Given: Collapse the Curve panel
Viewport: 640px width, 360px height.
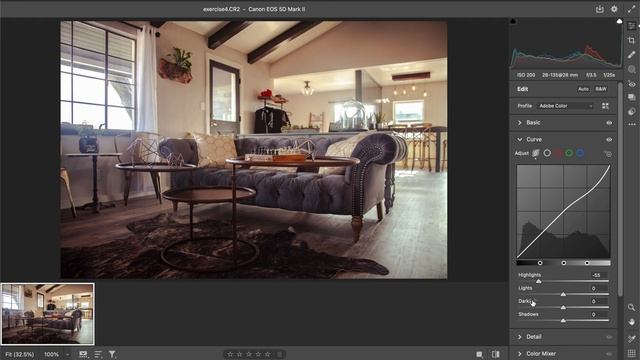Looking at the screenshot, I should pos(520,140).
